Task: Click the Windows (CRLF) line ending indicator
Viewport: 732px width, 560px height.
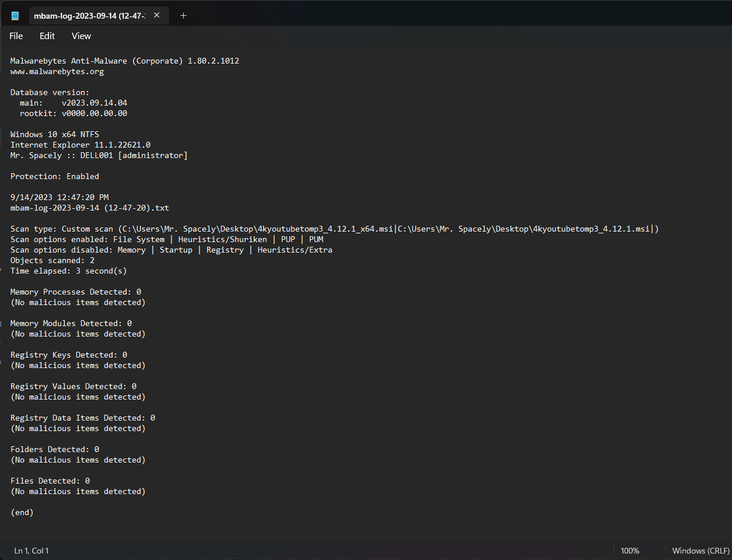Action: (701, 551)
